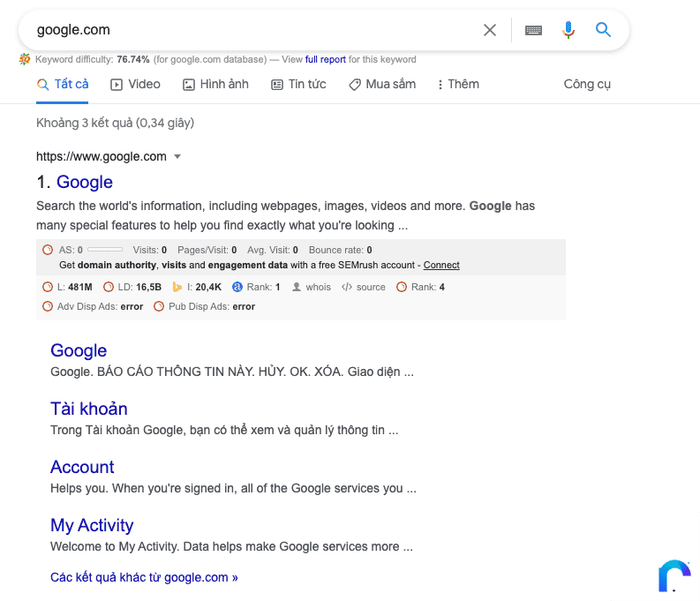Click the Connect SEMrush account link
The width and height of the screenshot is (700, 601).
(x=441, y=265)
